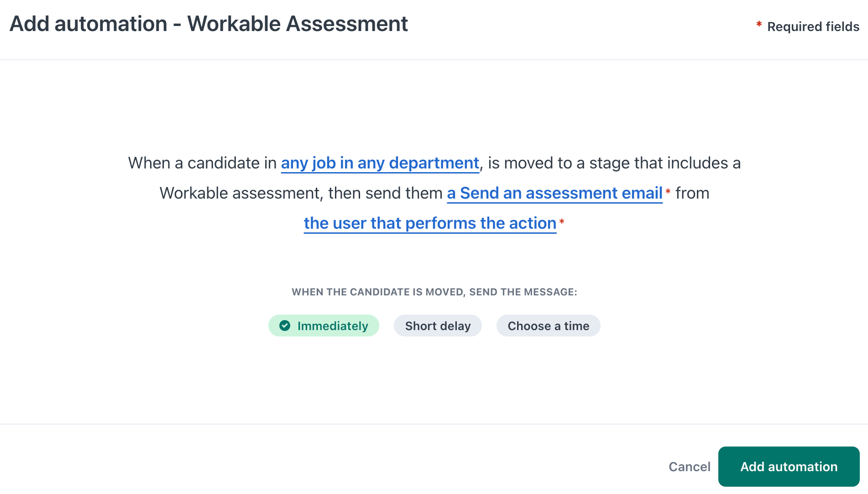Cancel the automation dialog

689,467
